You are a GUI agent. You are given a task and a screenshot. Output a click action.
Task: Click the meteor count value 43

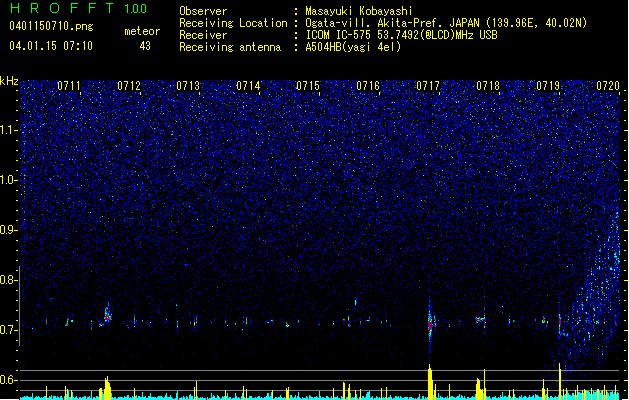pyautogui.click(x=145, y=46)
